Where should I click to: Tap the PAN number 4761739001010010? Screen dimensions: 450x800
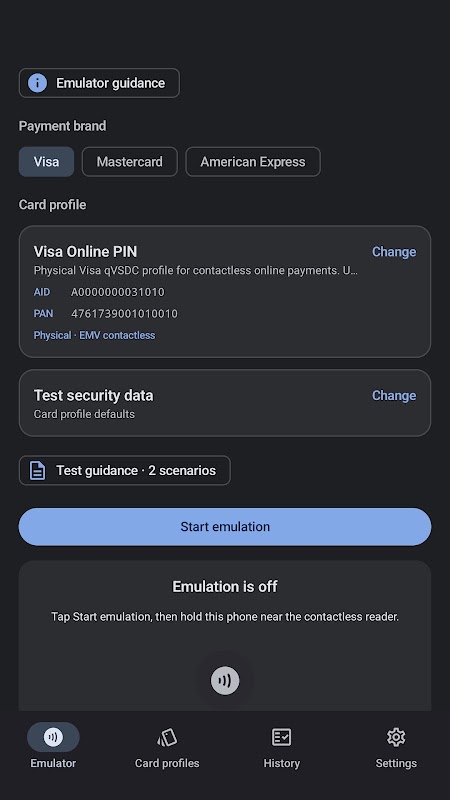coord(124,313)
